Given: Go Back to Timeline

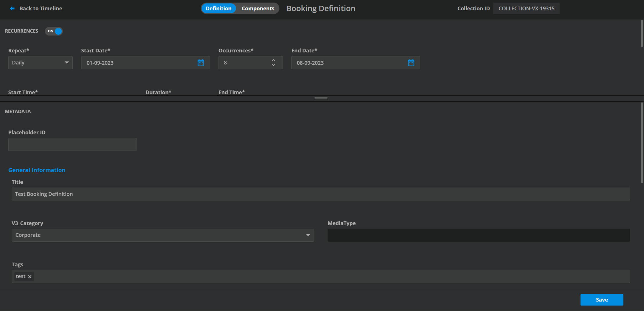Looking at the screenshot, I should coord(41,9).
